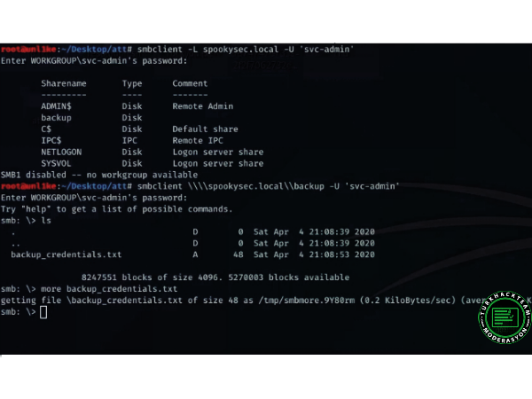Click 'Logon server share' in NETLOGON row
The width and height of the screenshot is (532, 399).
point(218,152)
